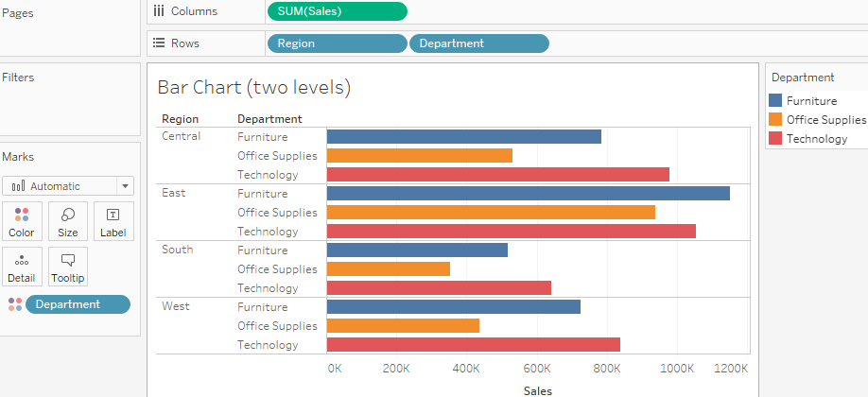
Task: Click the East Technology bar
Action: 512,232
